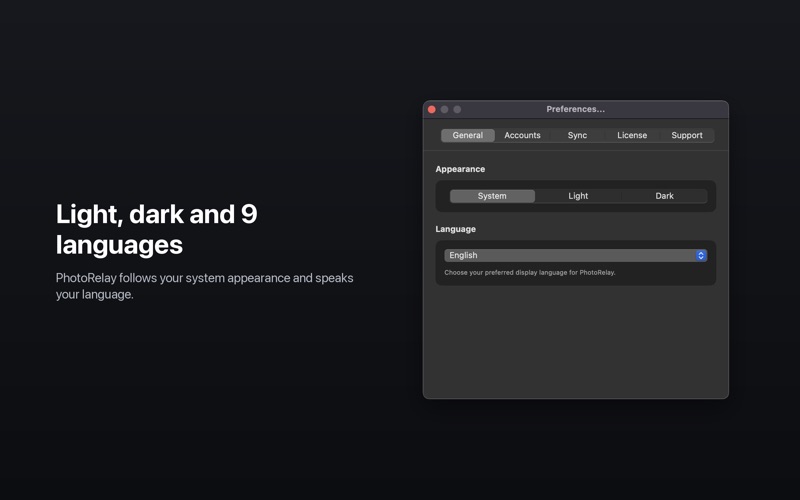Close the Preferences window with red button
Screen dimensions: 800x500
coord(432,110)
